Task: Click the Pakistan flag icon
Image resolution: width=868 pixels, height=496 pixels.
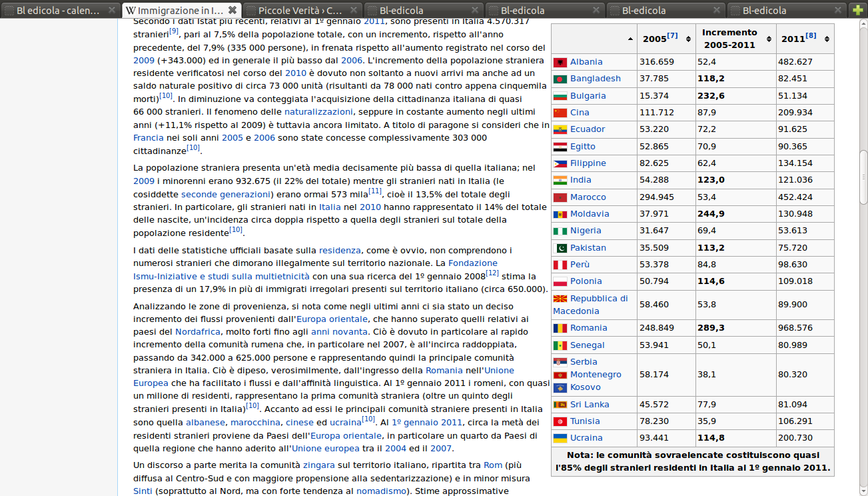Action: 560,248
